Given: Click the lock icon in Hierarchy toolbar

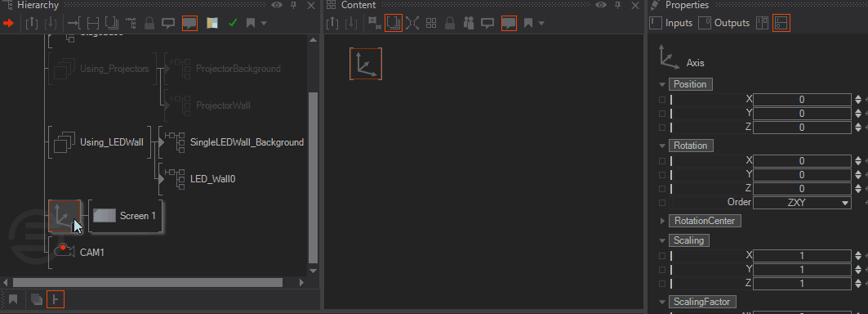Looking at the screenshot, I should [149, 23].
